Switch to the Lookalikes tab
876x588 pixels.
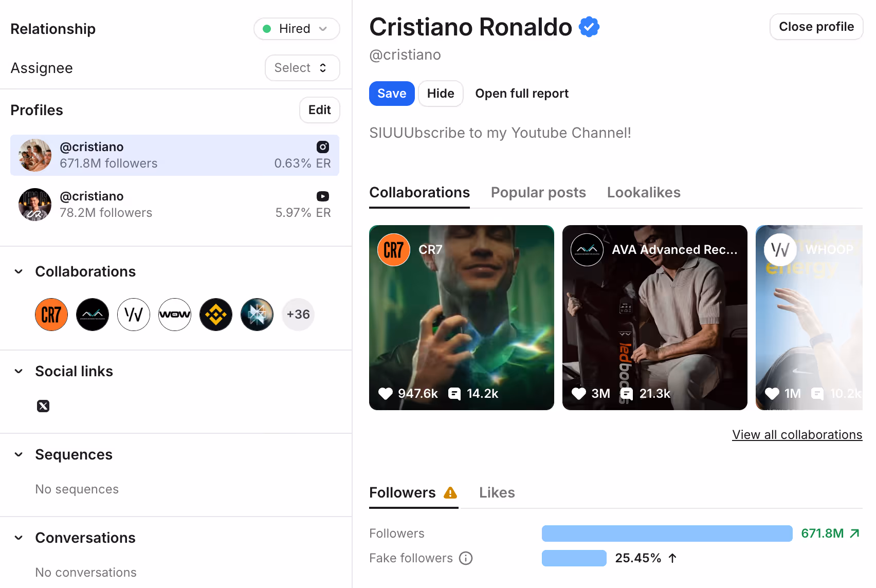(644, 192)
